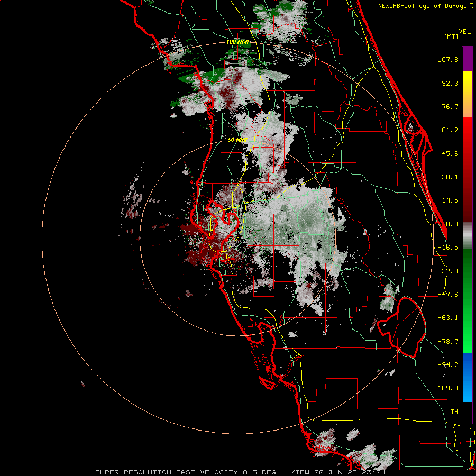Click the SUPER-RESOLUTION BASE VELOCITY caption

pos(167,472)
